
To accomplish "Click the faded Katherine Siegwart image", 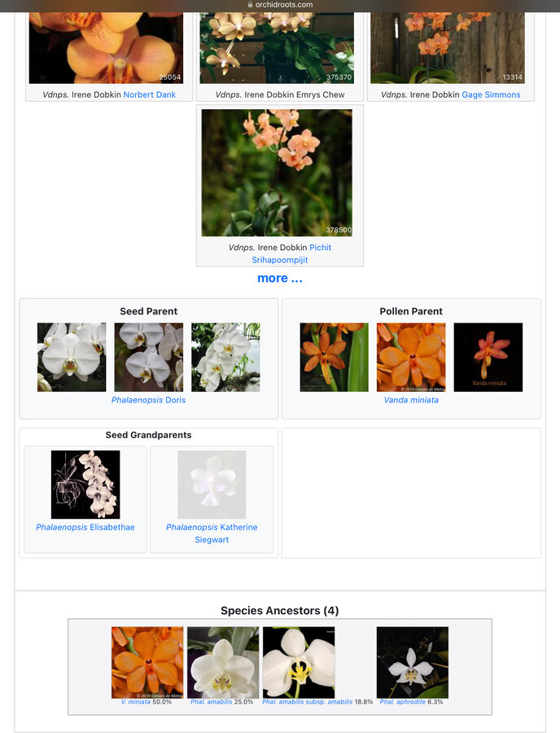I will pos(212,485).
